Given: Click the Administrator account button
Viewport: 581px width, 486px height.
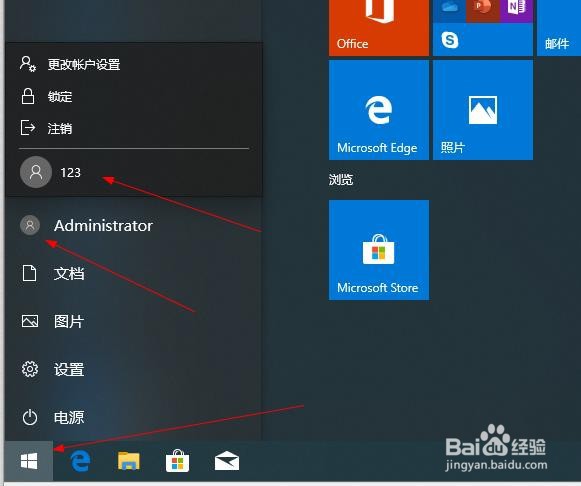Looking at the screenshot, I should [x=133, y=225].
